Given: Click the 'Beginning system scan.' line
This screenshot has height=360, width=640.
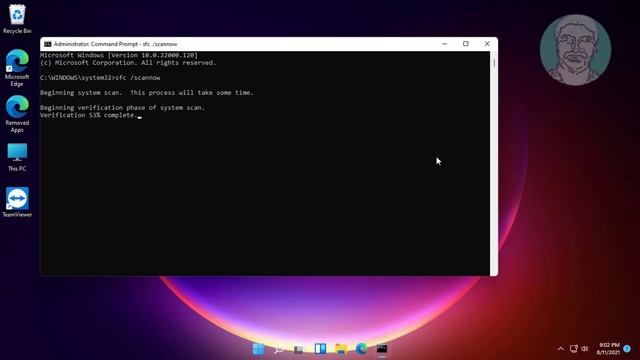Looking at the screenshot, I should click(147, 93).
